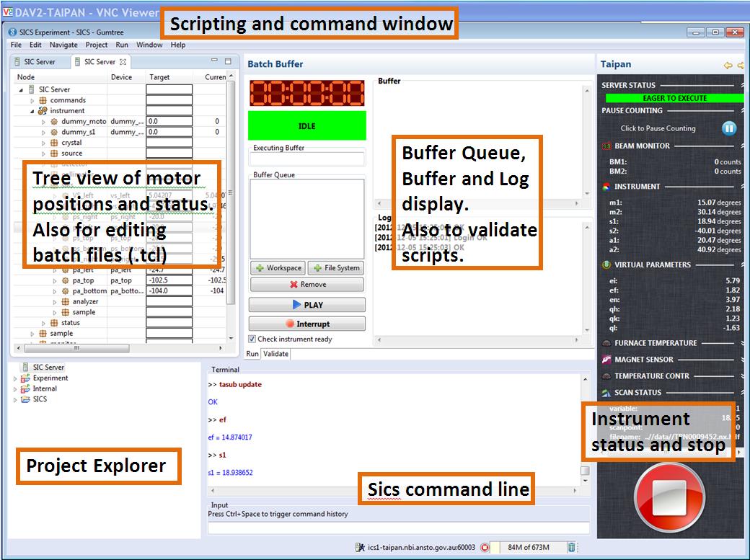Maximize the SIC Server tree view panel
Screen dimensions: 750x560
(x=229, y=62)
